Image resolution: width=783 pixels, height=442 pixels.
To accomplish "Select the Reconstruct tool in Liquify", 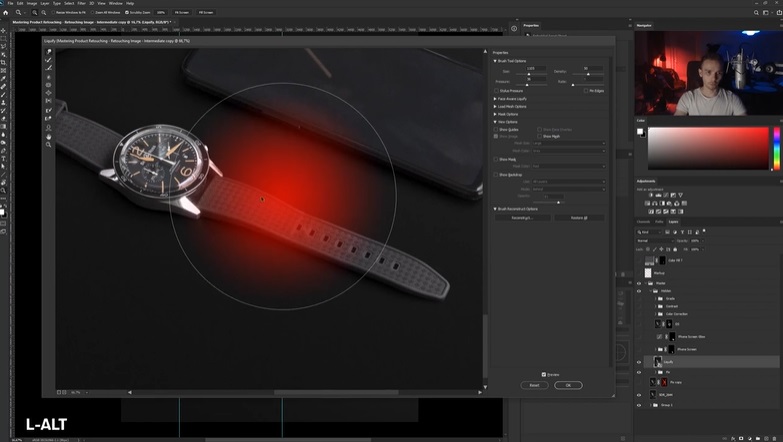I will [48, 59].
